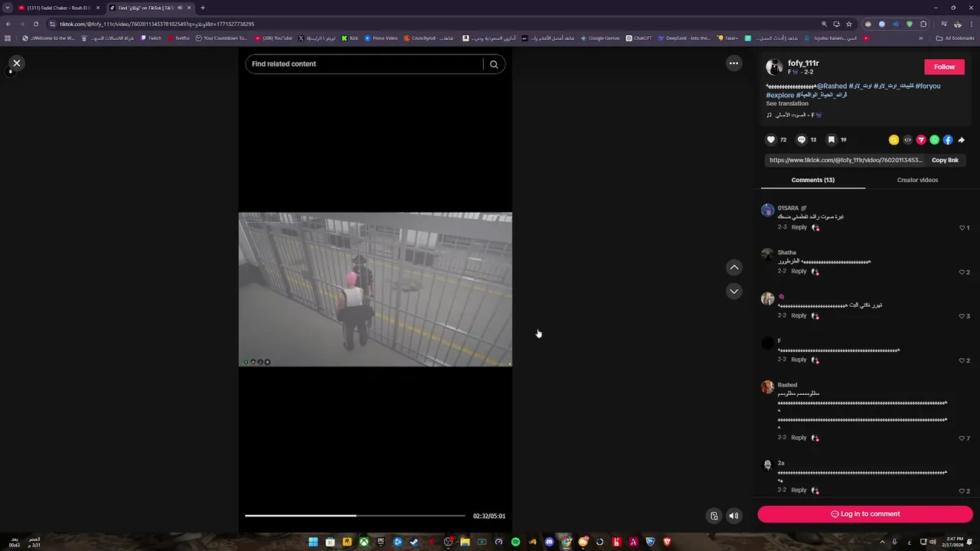Open comments via speech bubble icon
The image size is (980, 551).
point(802,140)
